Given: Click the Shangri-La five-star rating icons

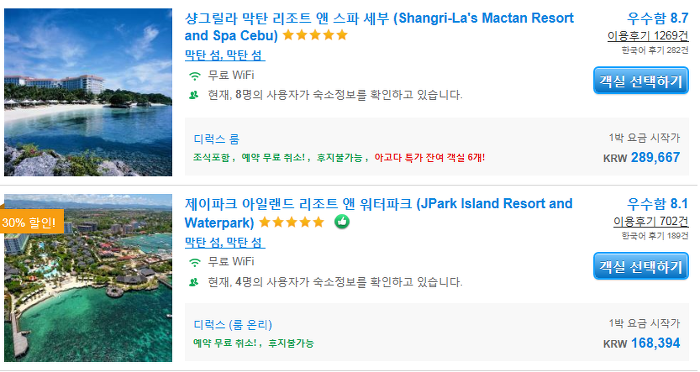Looking at the screenshot, I should pyautogui.click(x=315, y=35).
